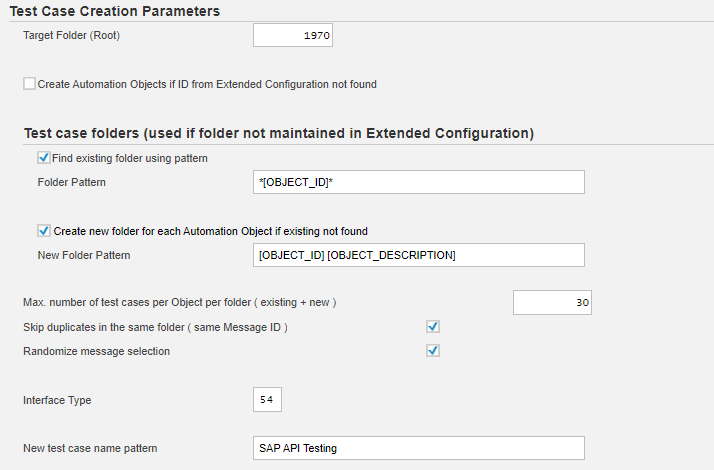This screenshot has width=714, height=470.
Task: Click the field containing SAP API Testing
Action: click(x=418, y=448)
